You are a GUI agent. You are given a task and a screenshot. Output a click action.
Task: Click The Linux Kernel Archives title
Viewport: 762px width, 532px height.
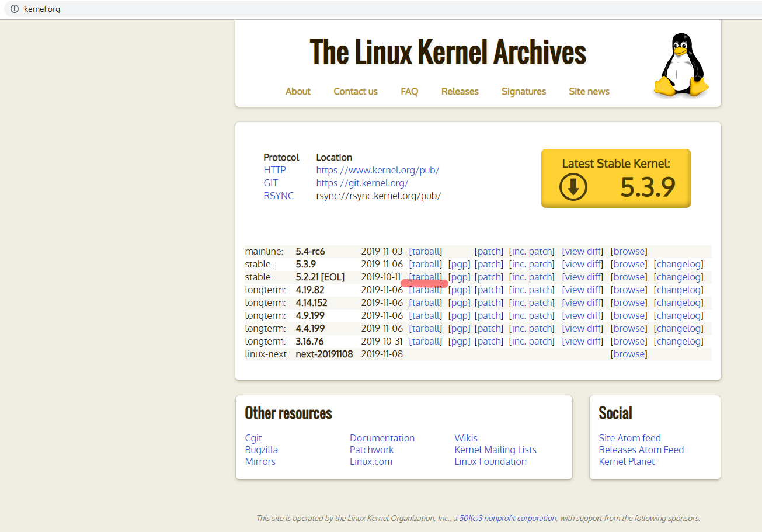[448, 51]
